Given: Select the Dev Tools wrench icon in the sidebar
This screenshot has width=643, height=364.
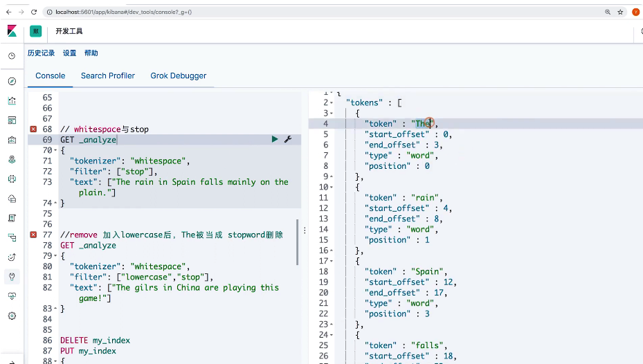Looking at the screenshot, I should click(x=12, y=276).
